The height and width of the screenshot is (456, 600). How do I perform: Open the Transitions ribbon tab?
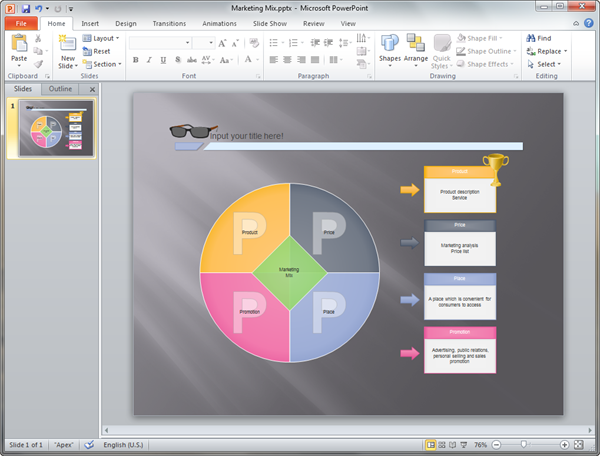tap(169, 23)
